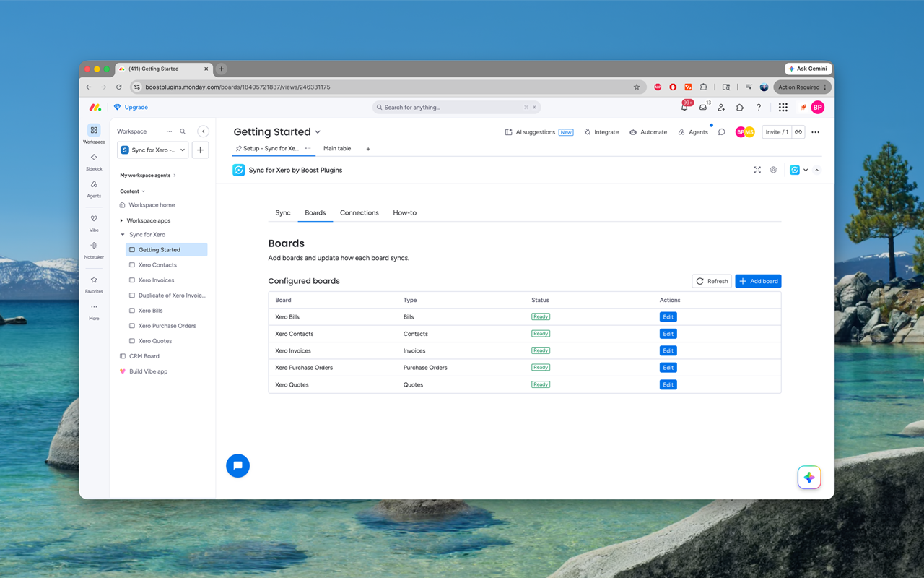Switch to the Sync tab
Screen dimensions: 924x578
click(283, 213)
